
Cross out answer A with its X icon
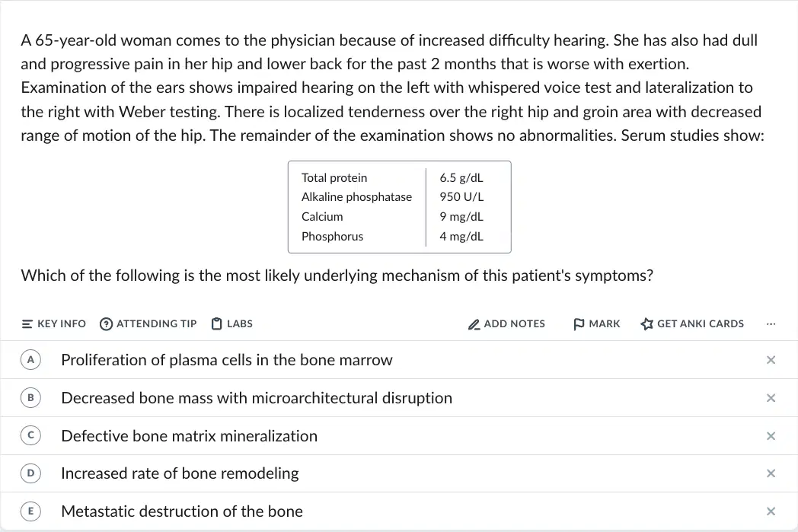click(x=771, y=360)
